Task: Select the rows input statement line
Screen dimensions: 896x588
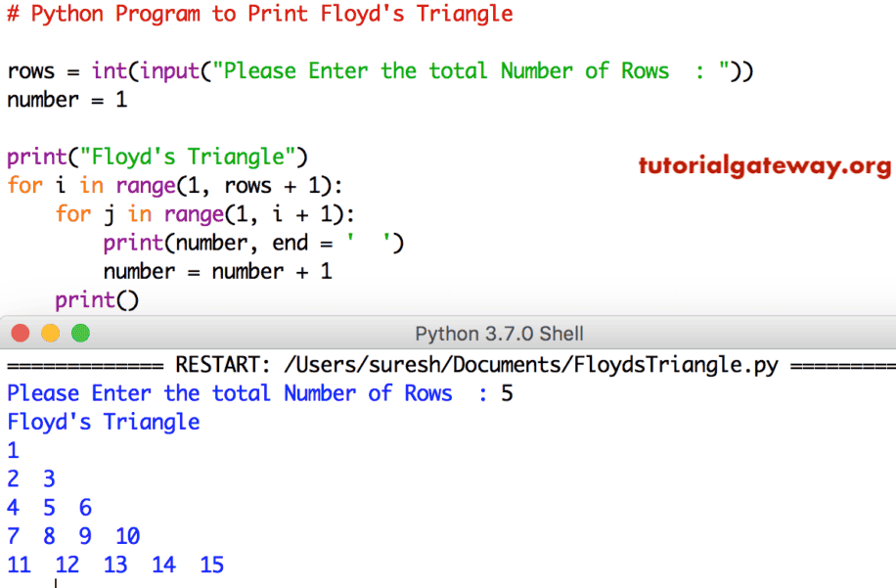Action: (380, 70)
